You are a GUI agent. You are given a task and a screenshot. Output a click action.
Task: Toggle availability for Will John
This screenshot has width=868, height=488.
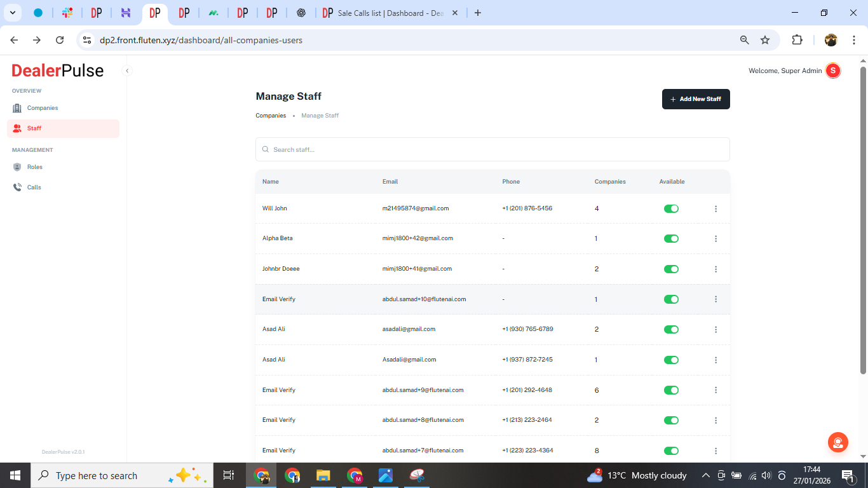click(x=671, y=208)
